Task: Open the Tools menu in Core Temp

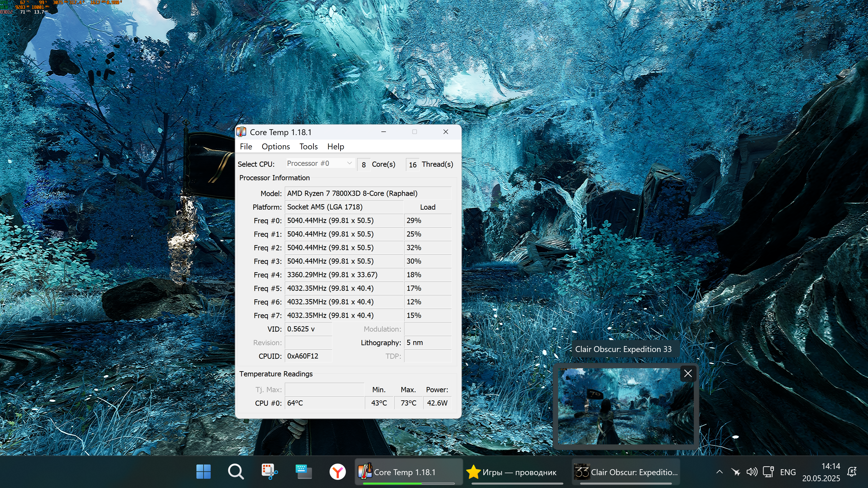Action: click(308, 146)
